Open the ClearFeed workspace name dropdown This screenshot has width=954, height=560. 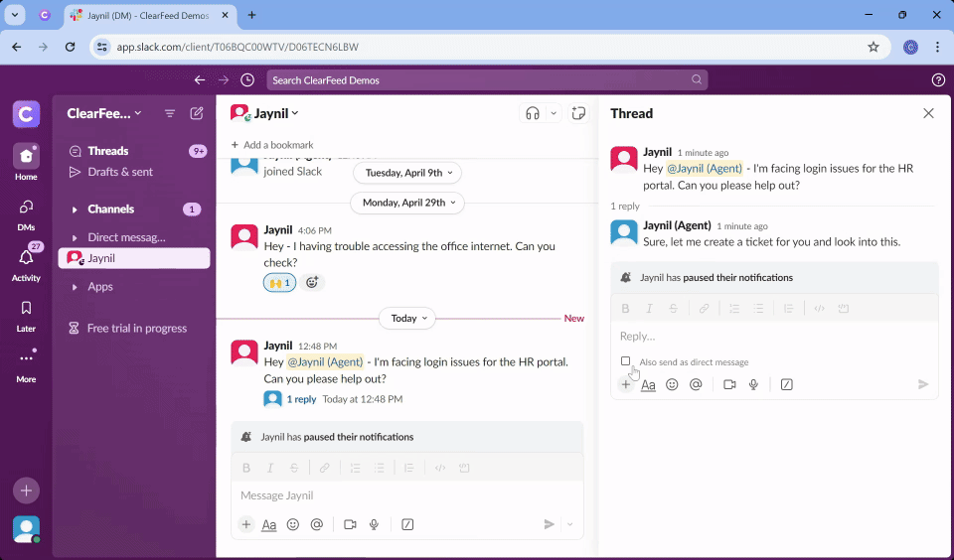click(x=103, y=113)
